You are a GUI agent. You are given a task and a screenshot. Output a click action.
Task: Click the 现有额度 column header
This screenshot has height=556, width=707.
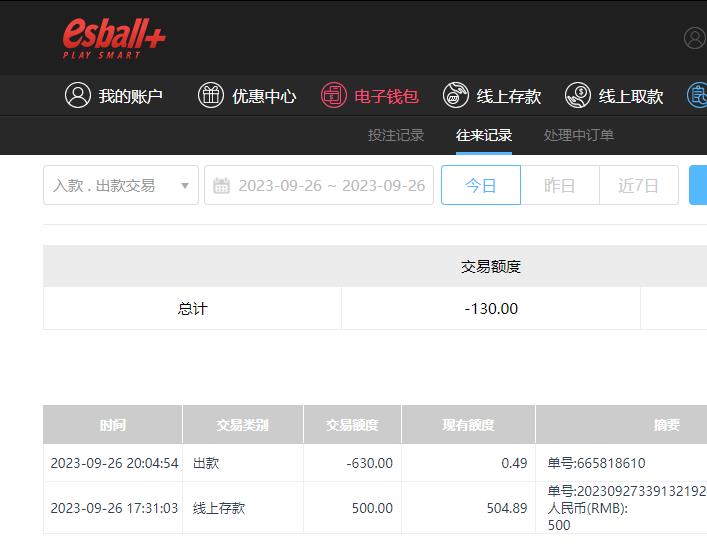pos(468,425)
